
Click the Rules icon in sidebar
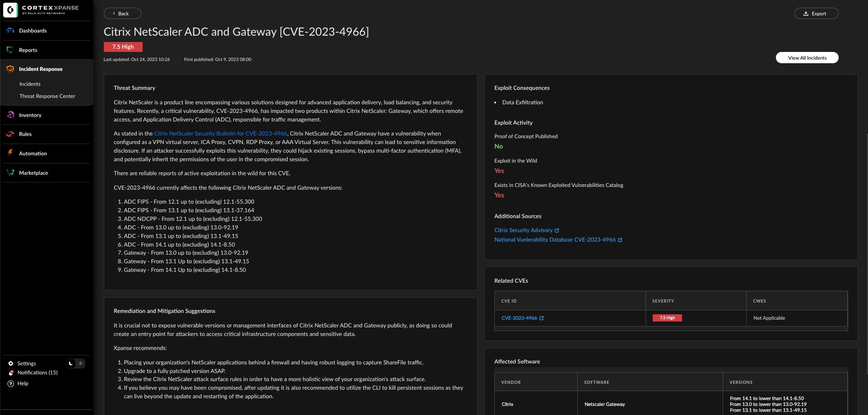10,134
